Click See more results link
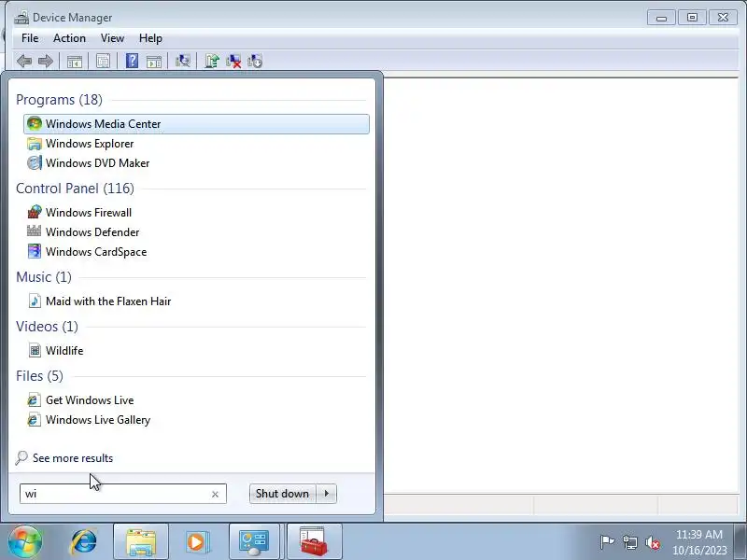The image size is (747, 560). point(73,458)
